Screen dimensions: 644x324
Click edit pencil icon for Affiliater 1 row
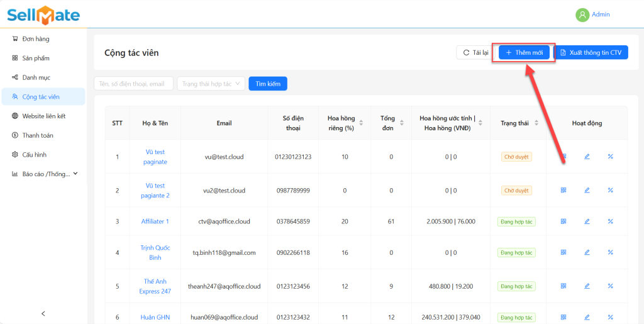coord(587,221)
